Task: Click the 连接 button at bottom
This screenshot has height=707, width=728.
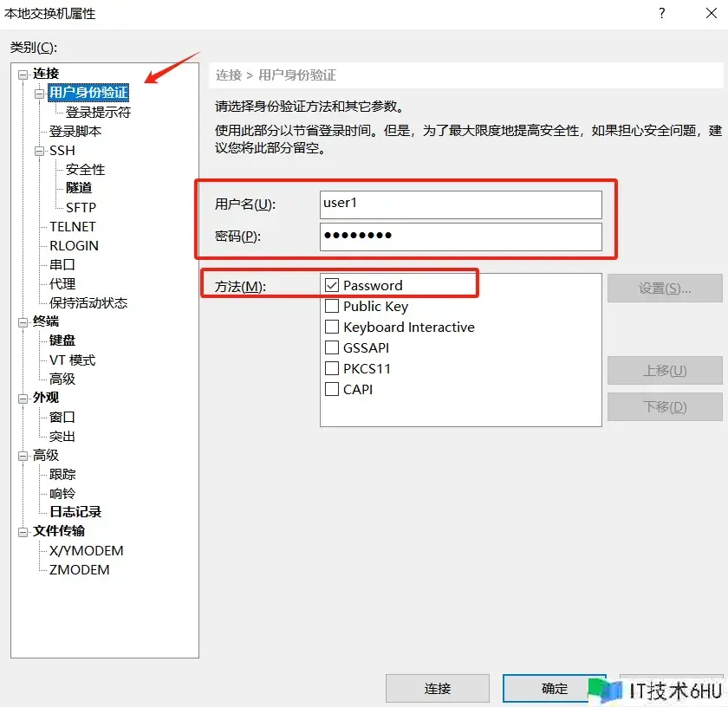Action: (438, 689)
